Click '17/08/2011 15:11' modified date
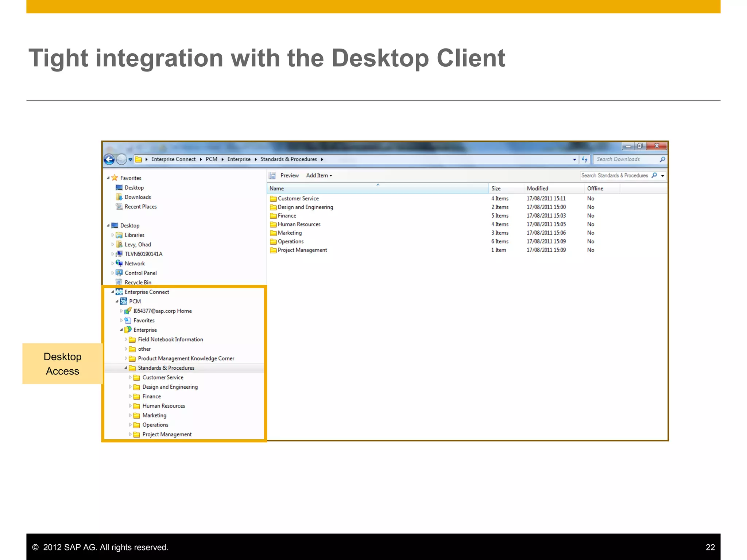Viewport: 747px width, 560px height. 546,198
